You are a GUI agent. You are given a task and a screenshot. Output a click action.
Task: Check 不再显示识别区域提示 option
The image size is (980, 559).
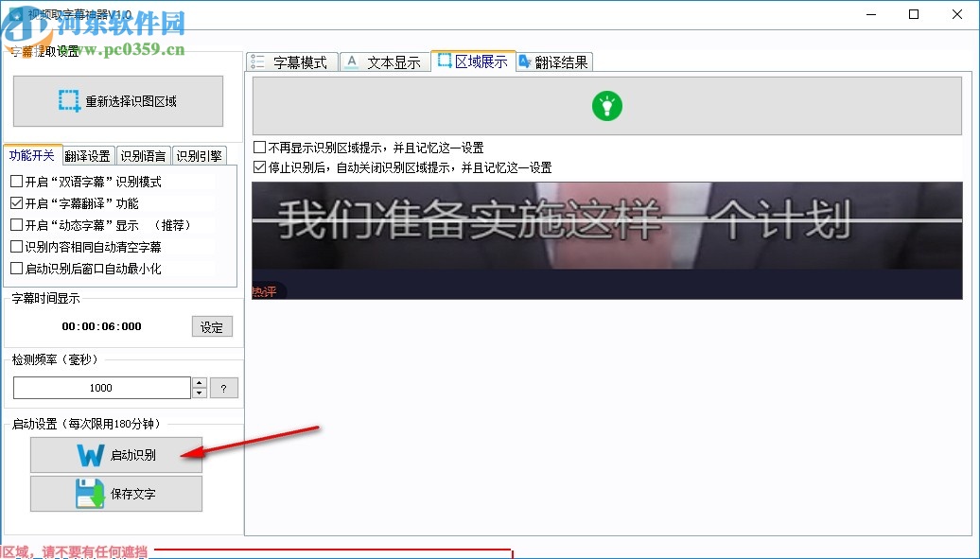[x=257, y=148]
